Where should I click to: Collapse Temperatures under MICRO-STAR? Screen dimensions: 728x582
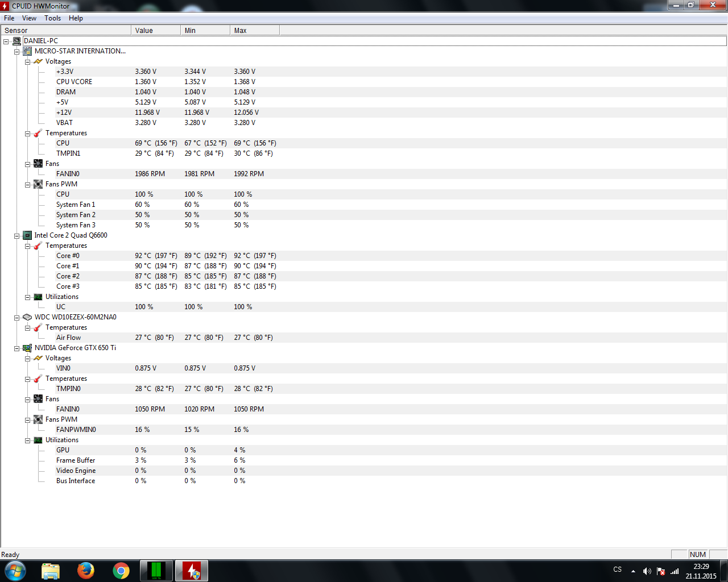(27, 134)
